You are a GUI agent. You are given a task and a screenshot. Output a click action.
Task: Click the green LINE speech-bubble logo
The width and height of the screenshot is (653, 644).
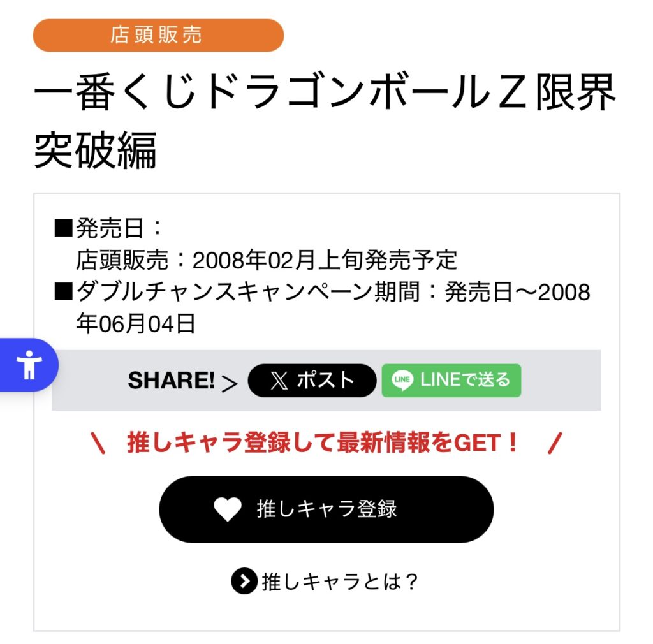click(x=403, y=380)
